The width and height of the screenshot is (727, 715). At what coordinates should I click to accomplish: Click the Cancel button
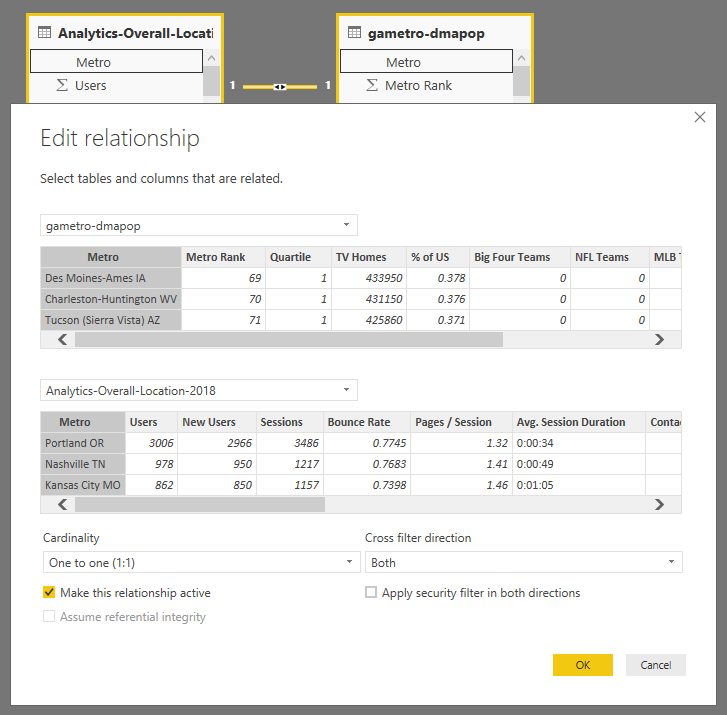(x=655, y=665)
